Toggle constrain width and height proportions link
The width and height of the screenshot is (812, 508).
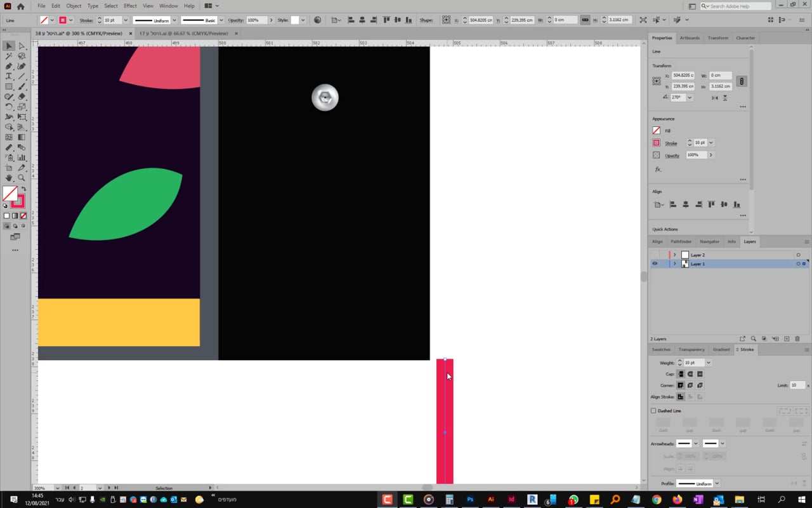pos(742,81)
